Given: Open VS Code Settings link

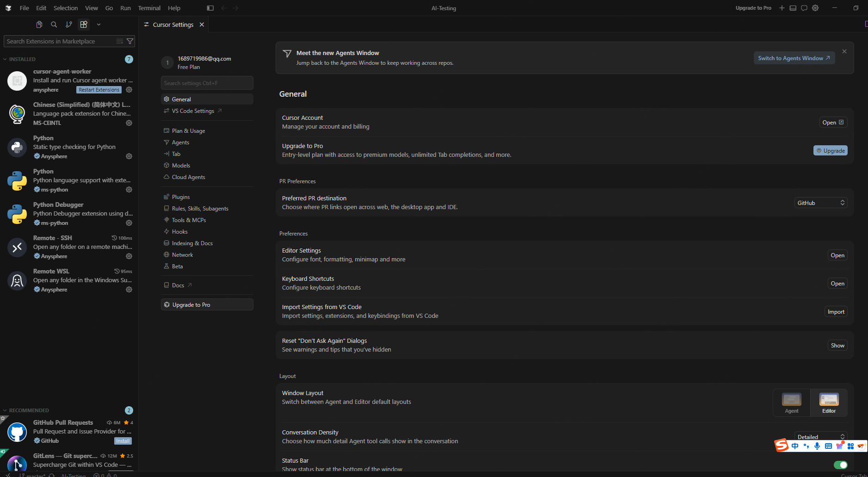Looking at the screenshot, I should 207,111.
